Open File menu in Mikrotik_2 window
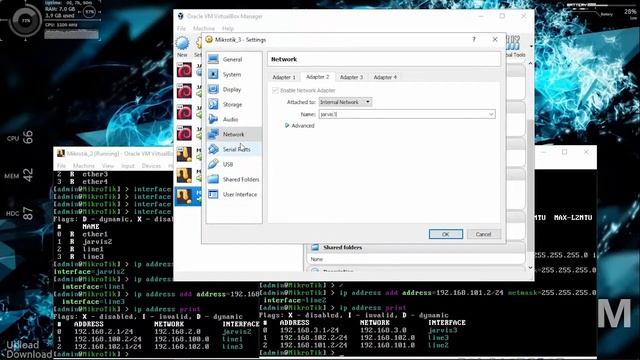This screenshot has width=640, height=360. 61,166
